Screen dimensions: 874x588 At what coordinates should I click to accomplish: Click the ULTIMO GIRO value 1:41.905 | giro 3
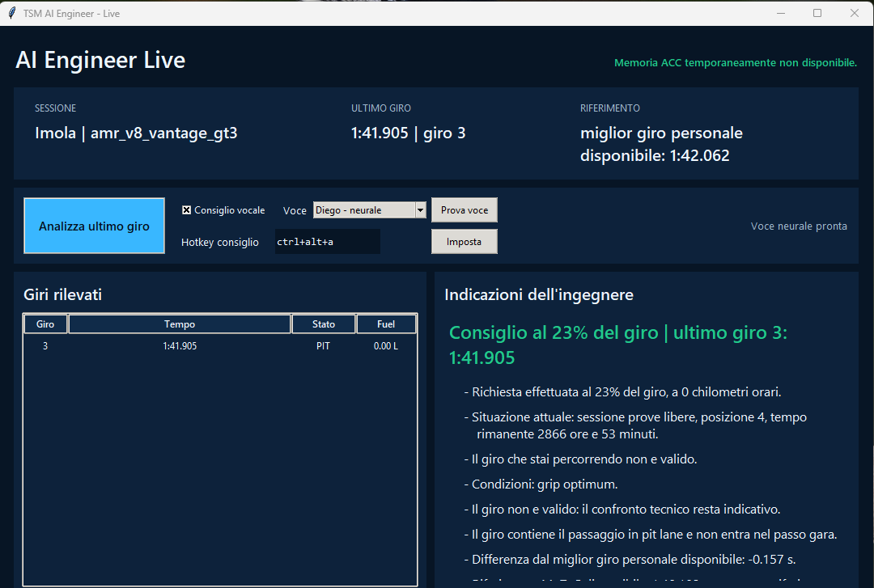click(x=408, y=133)
